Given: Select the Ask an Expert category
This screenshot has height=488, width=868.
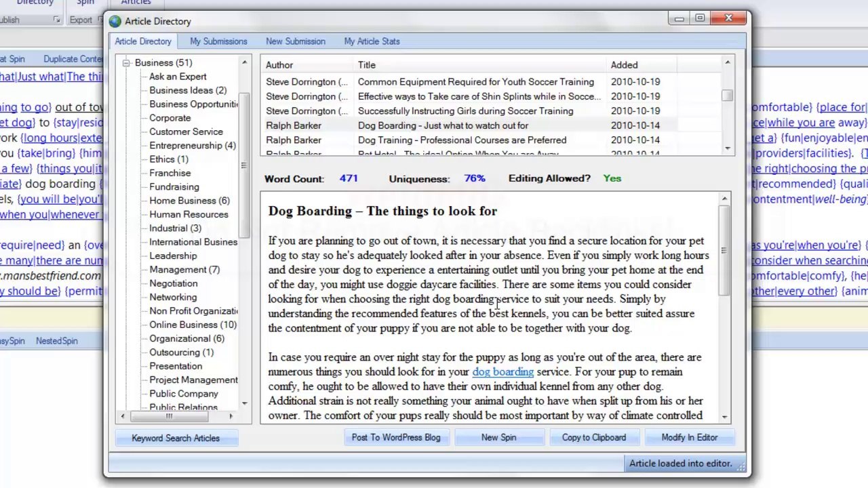Looking at the screenshot, I should click(x=178, y=77).
